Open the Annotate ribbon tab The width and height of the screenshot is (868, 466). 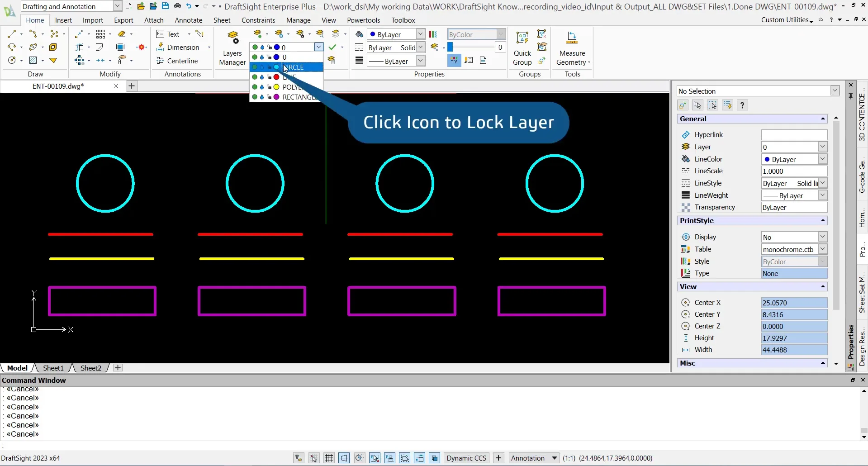[188, 20]
